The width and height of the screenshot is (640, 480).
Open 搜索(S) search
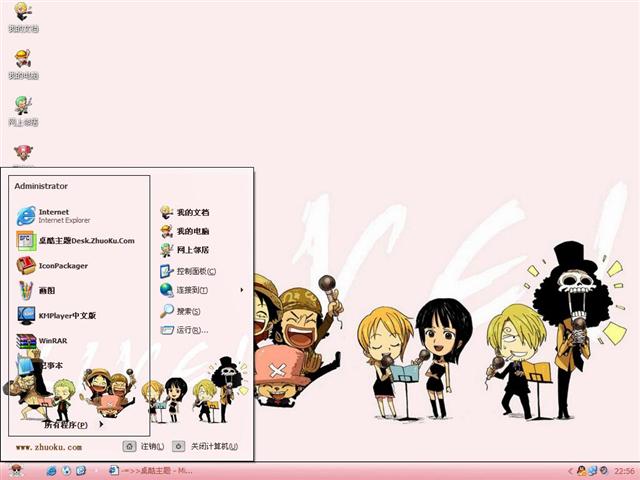point(180,311)
